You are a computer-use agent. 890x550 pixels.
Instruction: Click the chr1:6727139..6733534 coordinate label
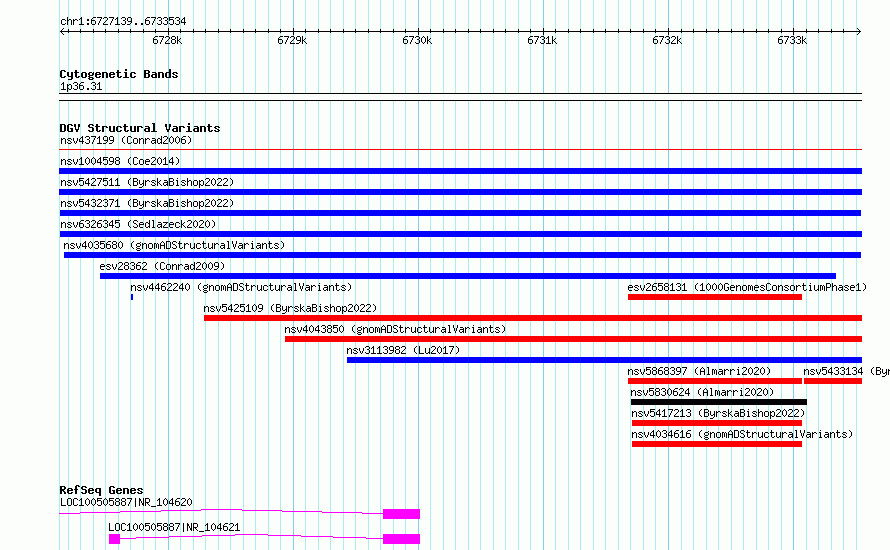tap(123, 21)
